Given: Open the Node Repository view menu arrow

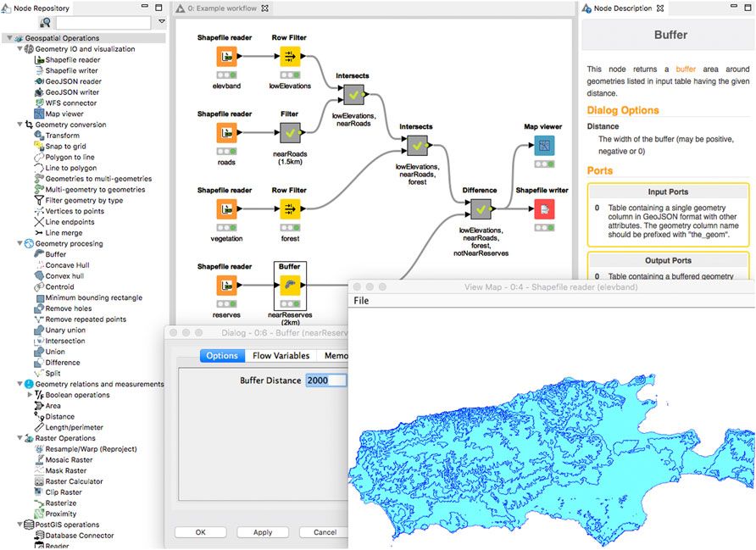Looking at the screenshot, I should [162, 21].
